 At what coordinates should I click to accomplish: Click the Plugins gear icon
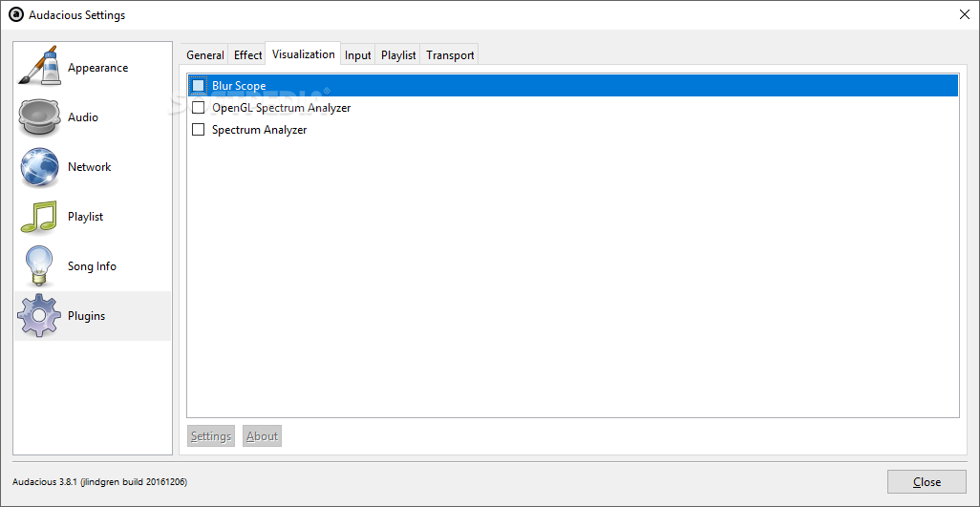pyautogui.click(x=39, y=316)
